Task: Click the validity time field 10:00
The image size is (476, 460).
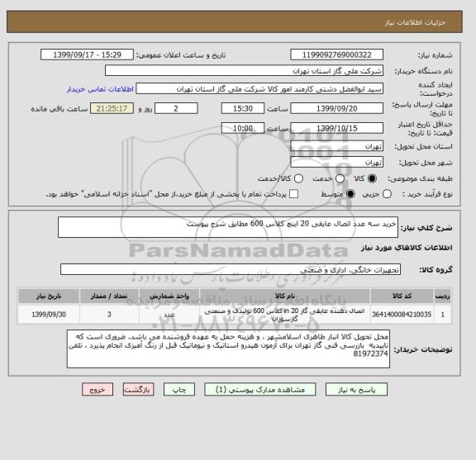Action: pyautogui.click(x=243, y=128)
